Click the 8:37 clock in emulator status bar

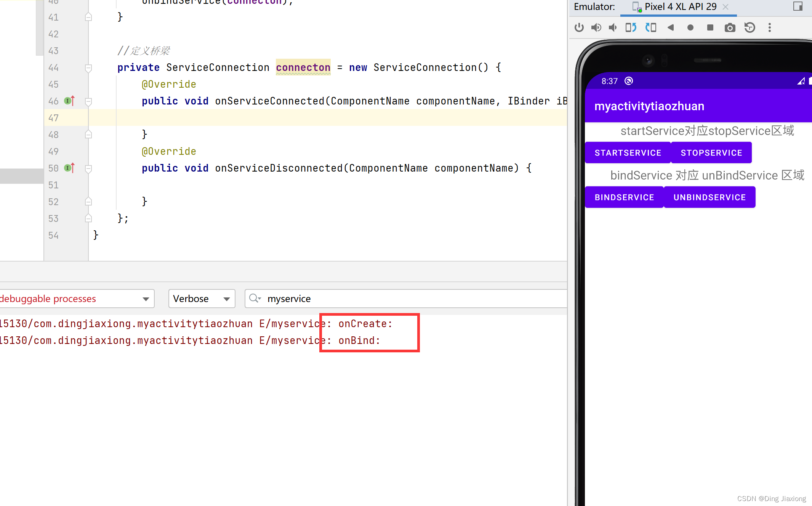click(x=609, y=81)
